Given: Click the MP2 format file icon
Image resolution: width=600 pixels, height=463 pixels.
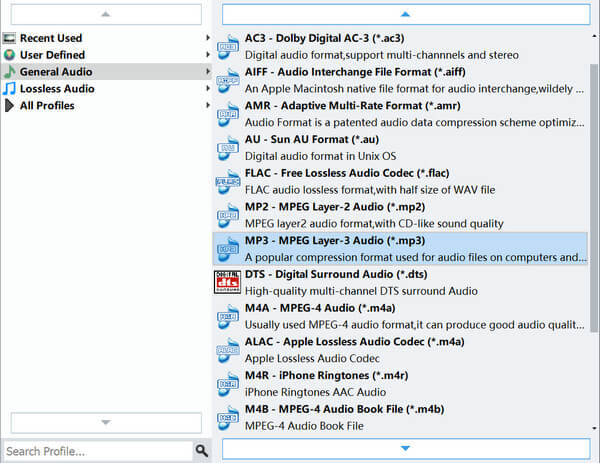Looking at the screenshot, I should pyautogui.click(x=228, y=215).
